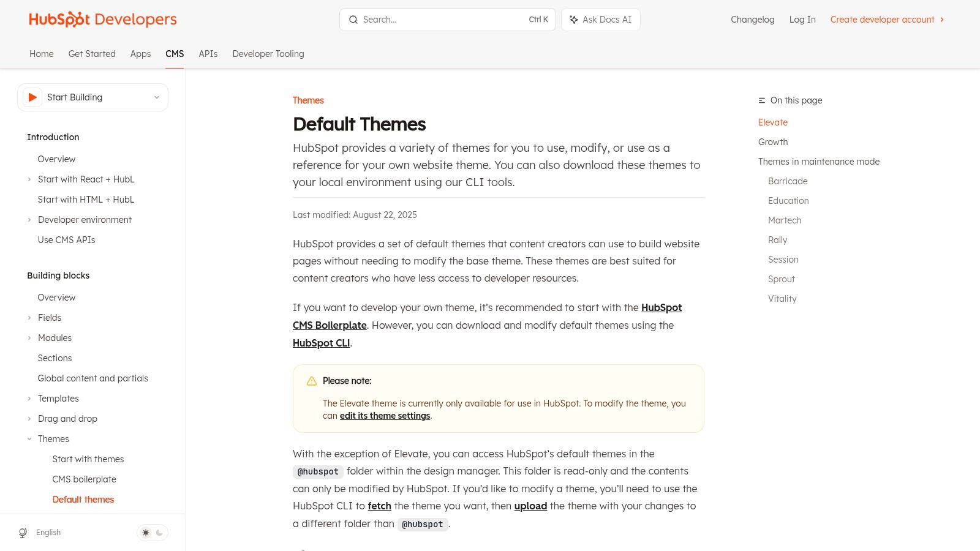
Task: Switch to light mode with the sun toggle
Action: (x=145, y=532)
